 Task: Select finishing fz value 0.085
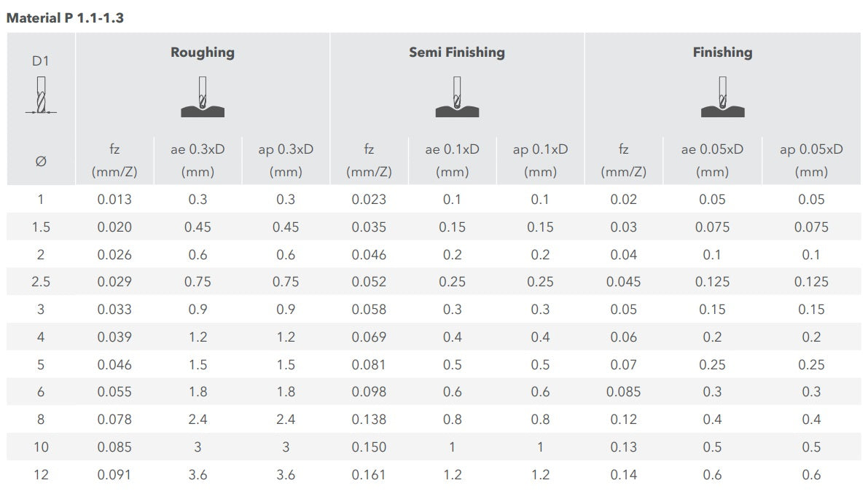(623, 391)
